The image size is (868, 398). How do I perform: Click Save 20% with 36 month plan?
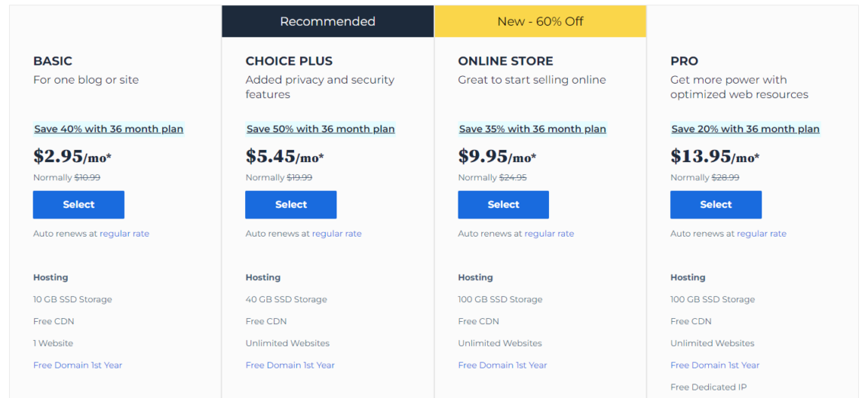click(745, 129)
